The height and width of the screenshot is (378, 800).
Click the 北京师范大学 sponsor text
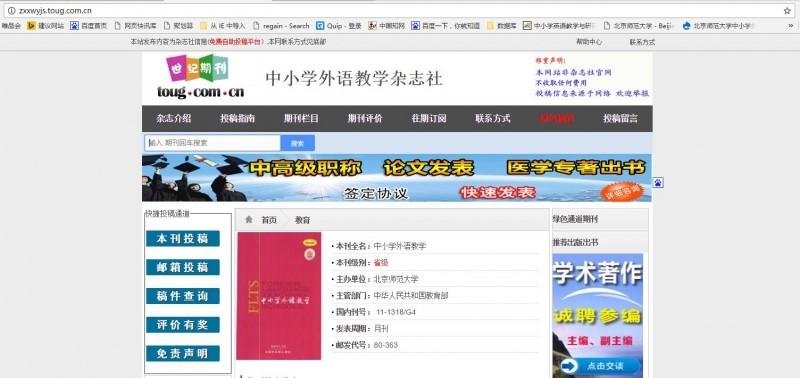coord(396,279)
